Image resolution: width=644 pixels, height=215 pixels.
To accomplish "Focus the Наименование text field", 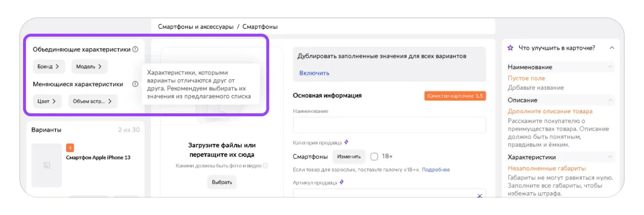I will pos(389,125).
